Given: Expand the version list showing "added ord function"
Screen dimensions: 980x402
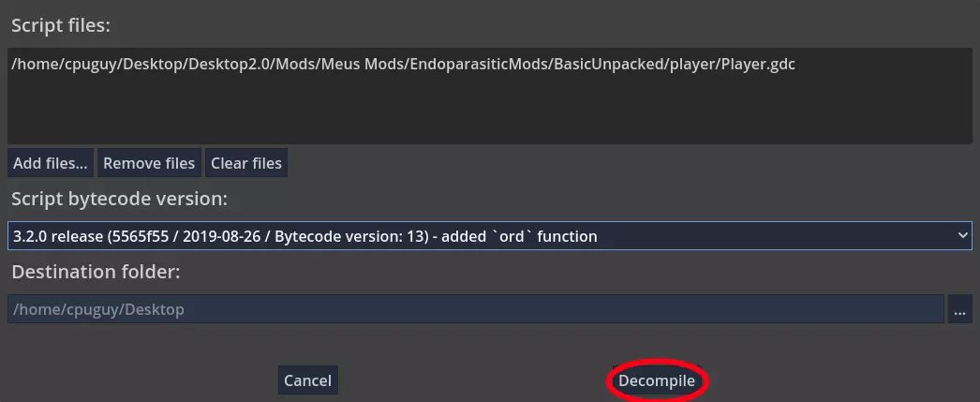Looking at the screenshot, I should tap(489, 236).
